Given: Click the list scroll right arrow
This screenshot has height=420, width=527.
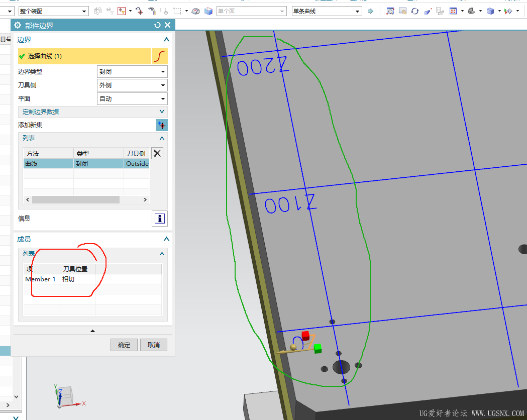Looking at the screenshot, I should (x=145, y=199).
